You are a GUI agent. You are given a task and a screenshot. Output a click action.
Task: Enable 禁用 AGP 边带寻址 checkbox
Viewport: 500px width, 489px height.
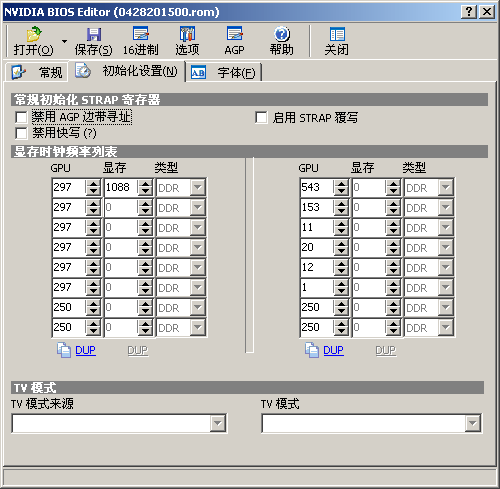point(21,117)
